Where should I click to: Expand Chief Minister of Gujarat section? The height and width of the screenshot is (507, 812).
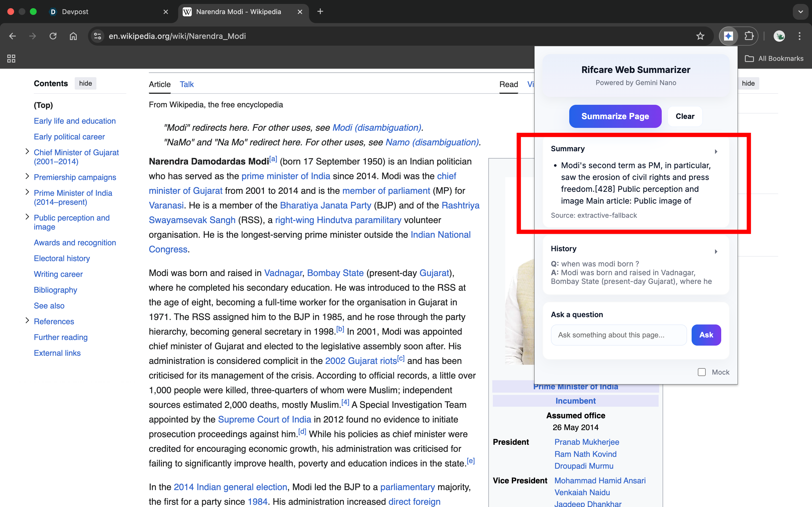(27, 152)
